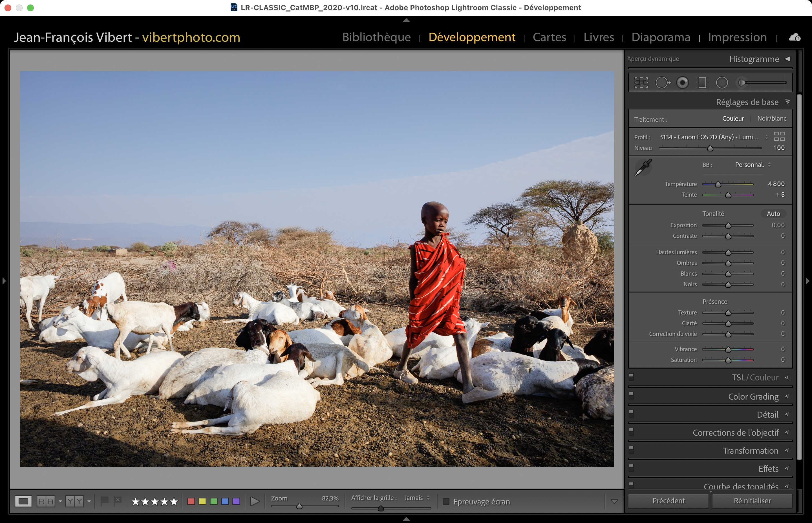Click the cloud sync status icon

tap(794, 37)
